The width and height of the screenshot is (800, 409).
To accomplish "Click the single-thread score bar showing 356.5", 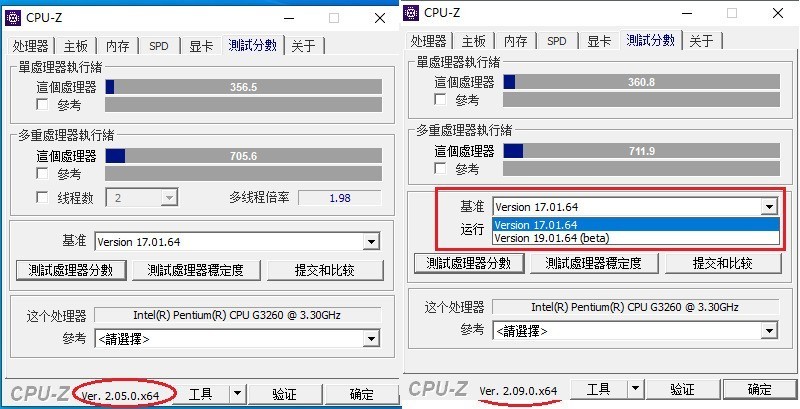I will 243,87.
